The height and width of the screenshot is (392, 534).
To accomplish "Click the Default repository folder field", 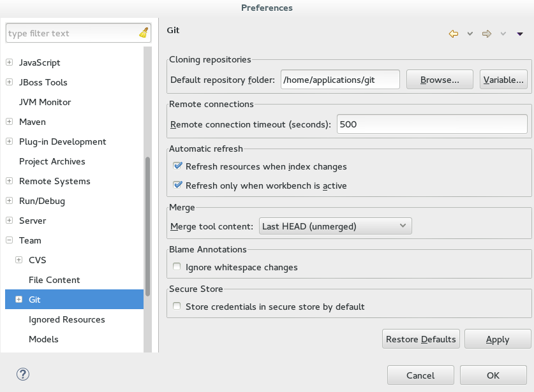I will coord(340,80).
